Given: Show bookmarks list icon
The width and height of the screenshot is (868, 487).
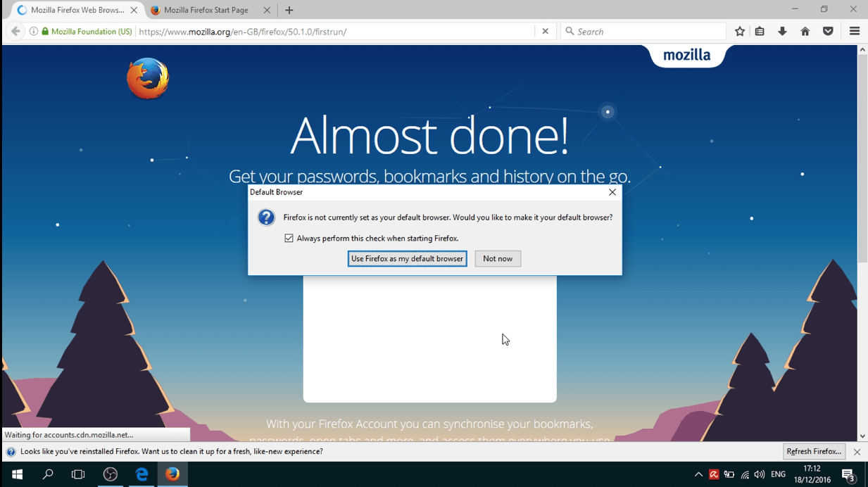Looking at the screenshot, I should [x=760, y=32].
